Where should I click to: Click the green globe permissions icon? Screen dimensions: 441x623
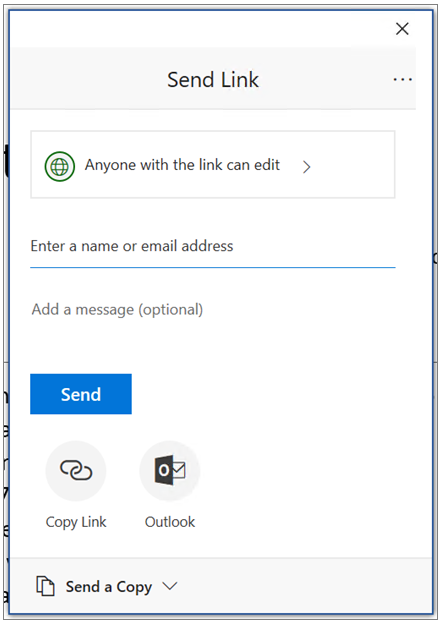coord(60,166)
